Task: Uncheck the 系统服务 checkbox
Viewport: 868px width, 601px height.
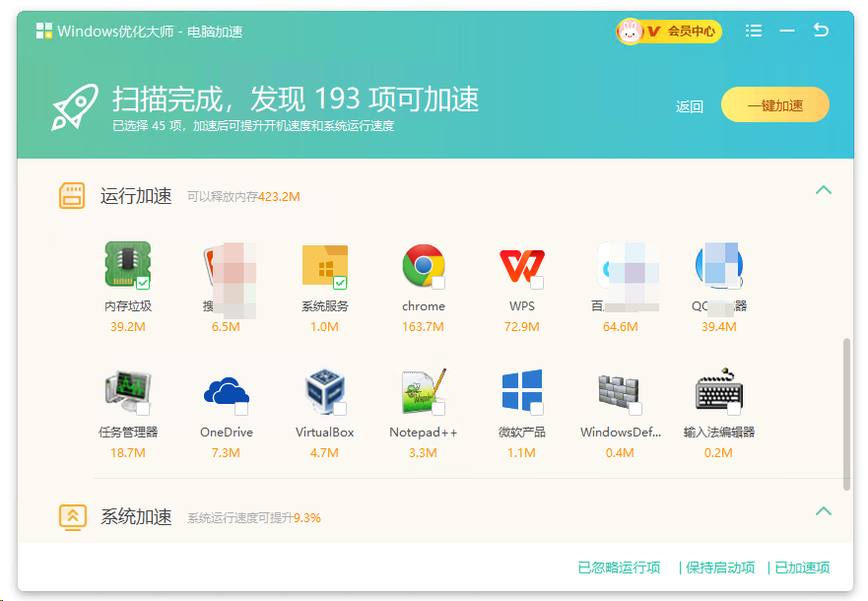Action: 340,283
